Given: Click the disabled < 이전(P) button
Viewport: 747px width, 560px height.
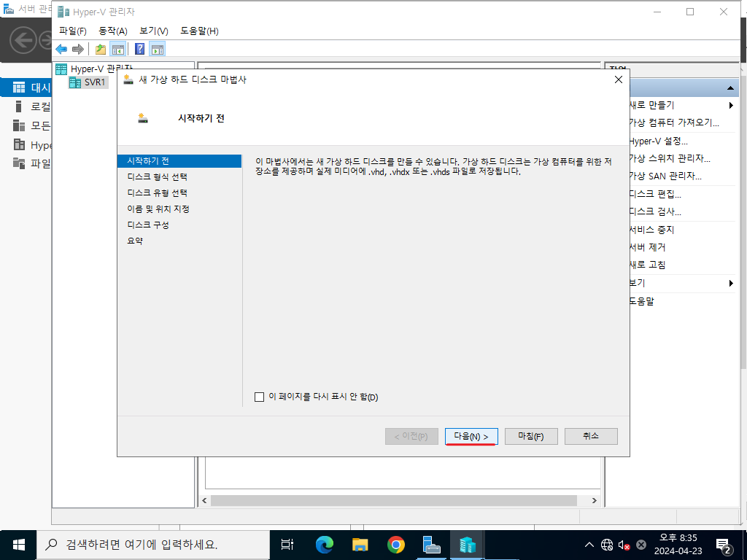Looking at the screenshot, I should (411, 436).
